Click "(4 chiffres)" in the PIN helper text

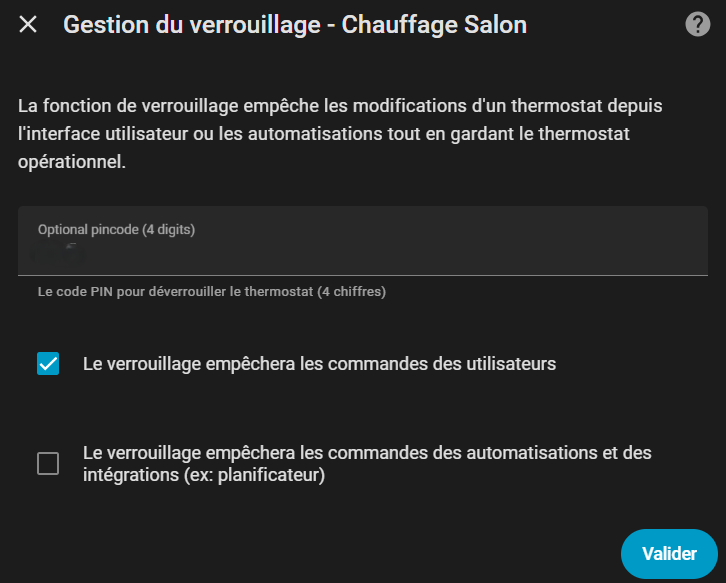[351, 293]
